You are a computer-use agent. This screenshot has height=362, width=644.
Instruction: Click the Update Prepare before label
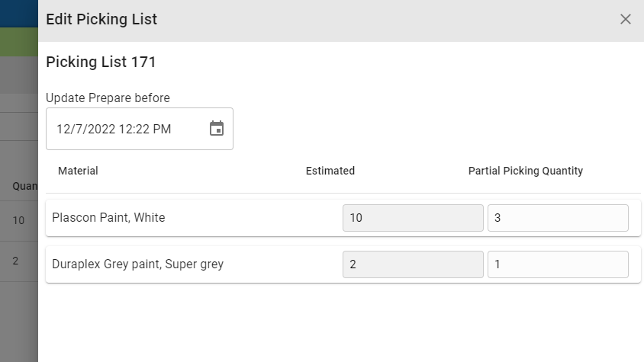pyautogui.click(x=108, y=98)
